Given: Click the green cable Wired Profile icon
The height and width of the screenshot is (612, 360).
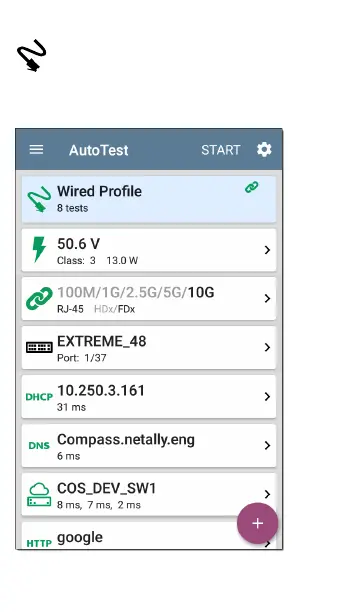Looking at the screenshot, I should pos(39,199).
